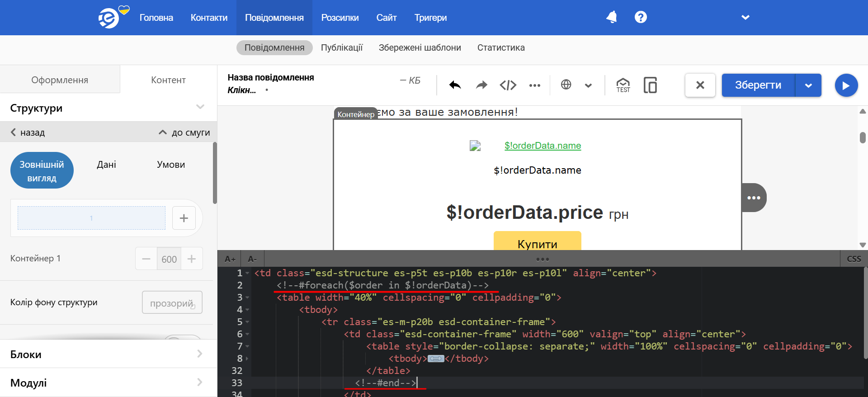The image size is (868, 397).
Task: Open the Тригери menu
Action: (x=430, y=18)
